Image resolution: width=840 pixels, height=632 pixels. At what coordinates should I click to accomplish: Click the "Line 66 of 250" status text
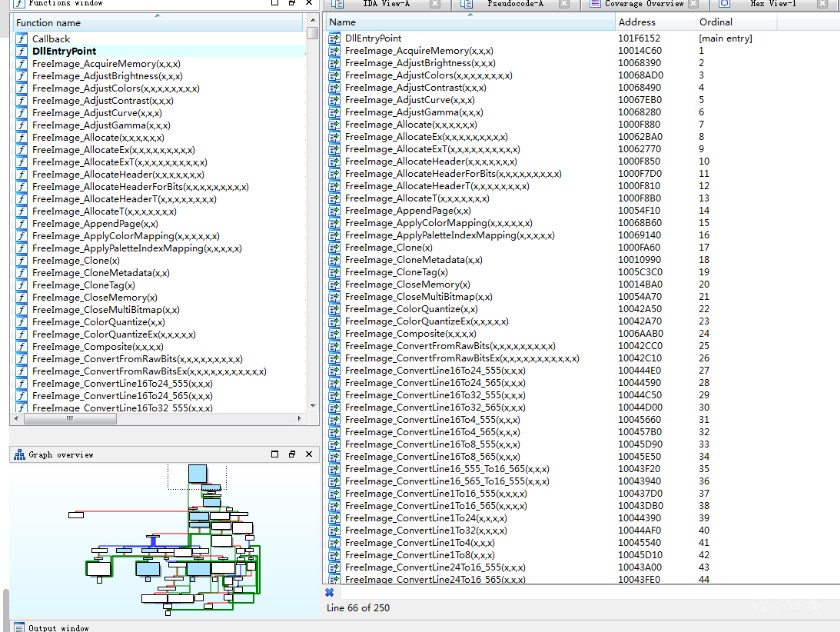tap(358, 608)
